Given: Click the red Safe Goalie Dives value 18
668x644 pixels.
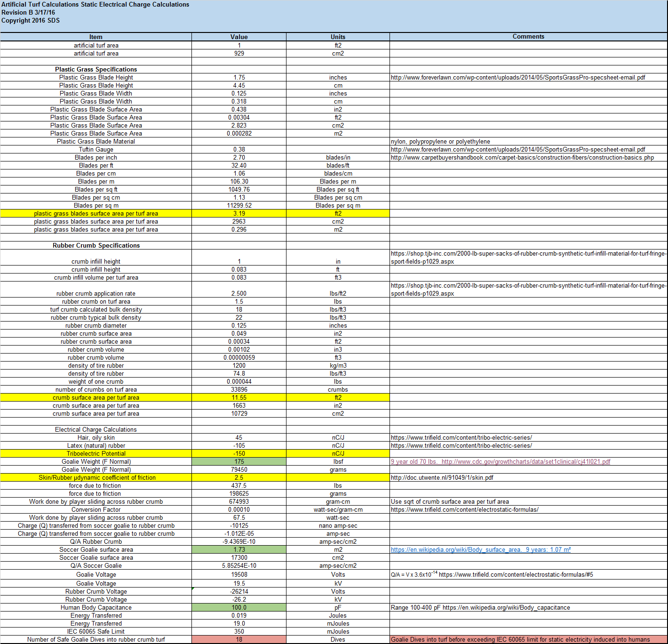Looking at the screenshot, I should point(239,639).
